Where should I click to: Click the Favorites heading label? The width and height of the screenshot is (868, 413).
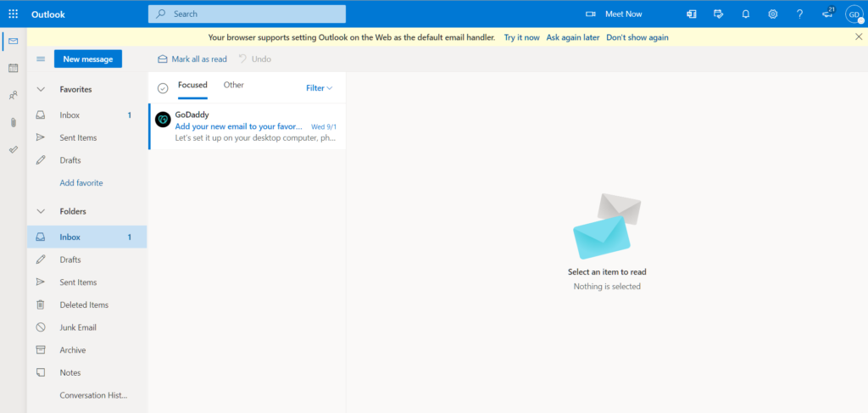click(x=75, y=89)
